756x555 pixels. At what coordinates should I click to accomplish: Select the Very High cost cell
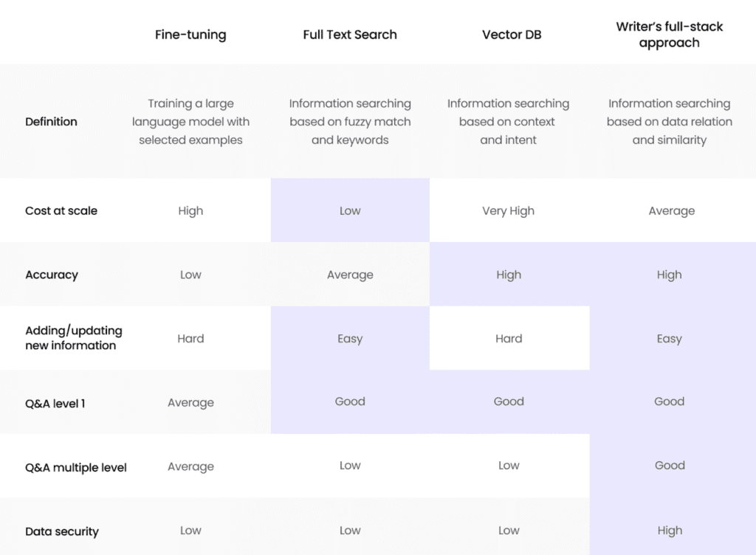(508, 211)
